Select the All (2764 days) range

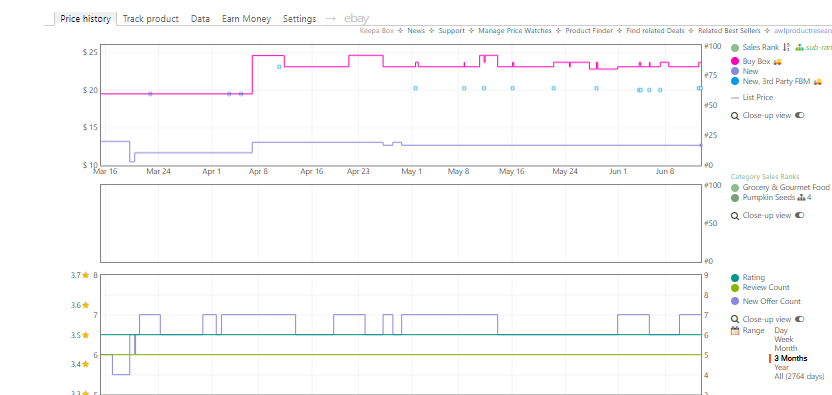click(x=799, y=376)
